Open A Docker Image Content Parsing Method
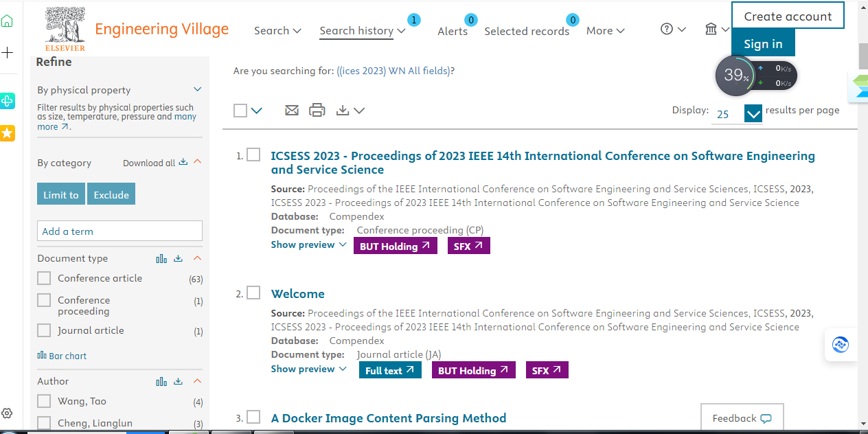 (x=389, y=418)
